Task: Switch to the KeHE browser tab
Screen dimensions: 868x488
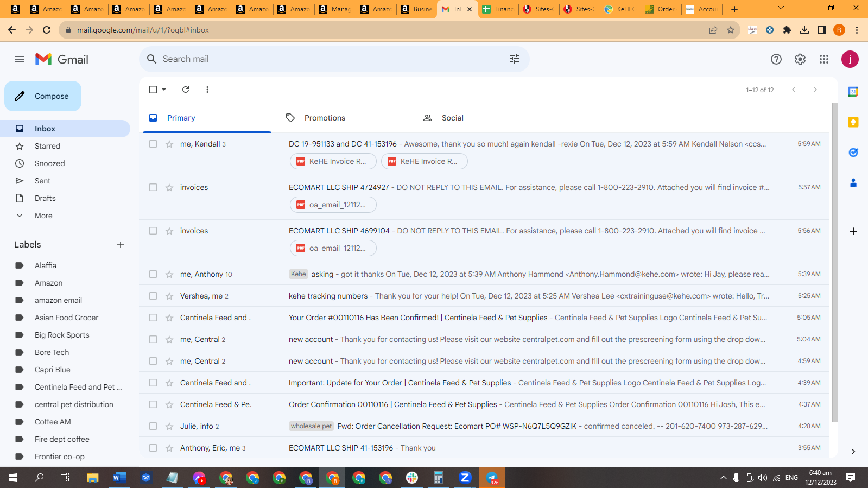Action: [x=620, y=9]
